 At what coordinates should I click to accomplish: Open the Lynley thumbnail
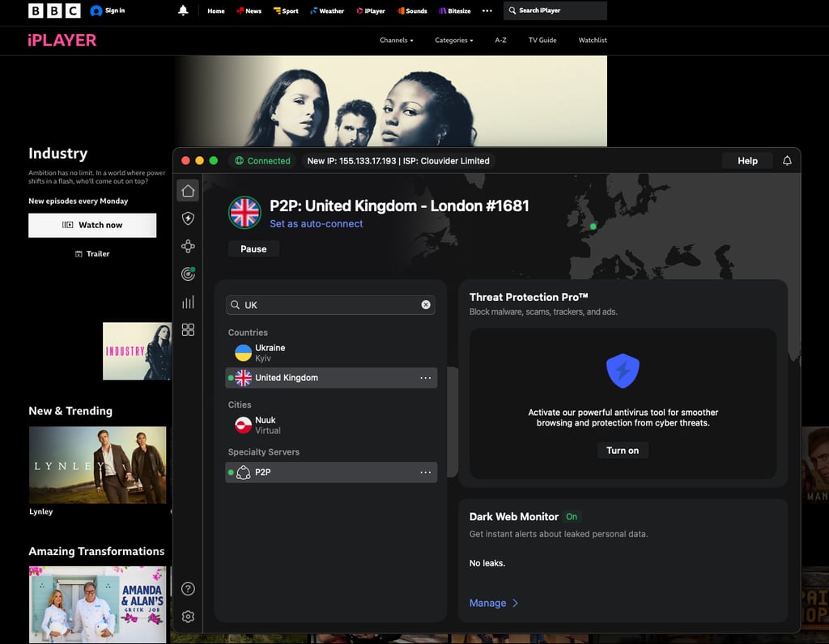[97, 465]
